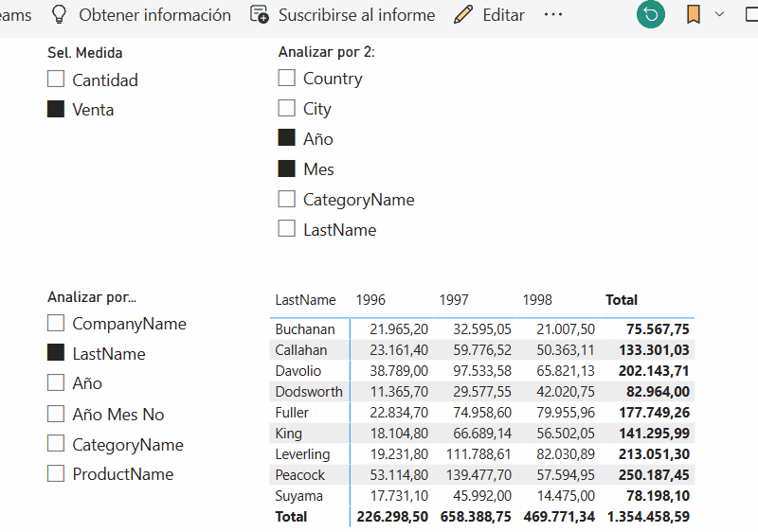
Task: Uncheck the Venta measure checkbox
Action: [x=56, y=109]
